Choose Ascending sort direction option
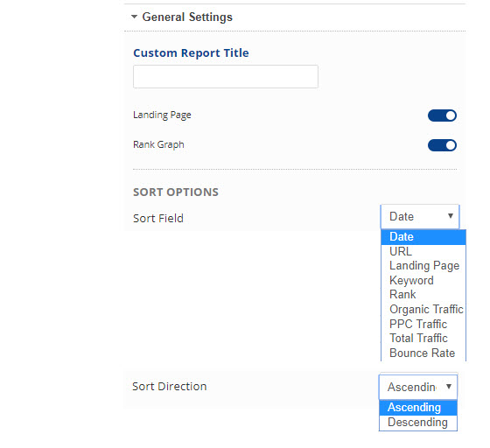 (418, 408)
